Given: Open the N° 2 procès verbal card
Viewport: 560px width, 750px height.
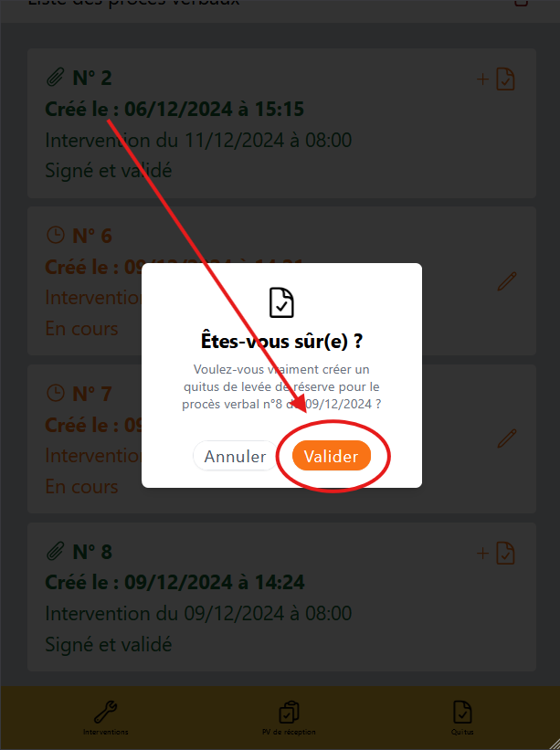Looking at the screenshot, I should (281, 123).
